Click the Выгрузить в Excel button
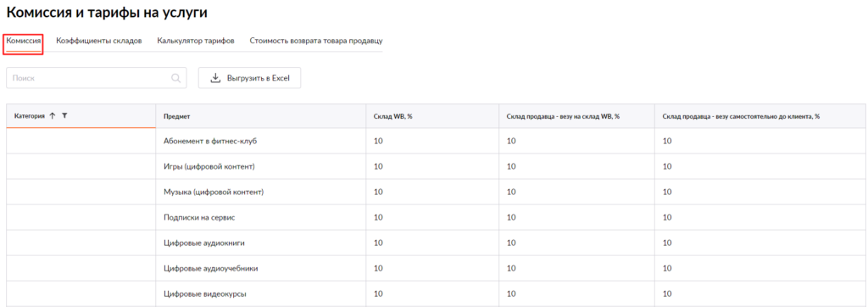868x307 pixels. (250, 78)
